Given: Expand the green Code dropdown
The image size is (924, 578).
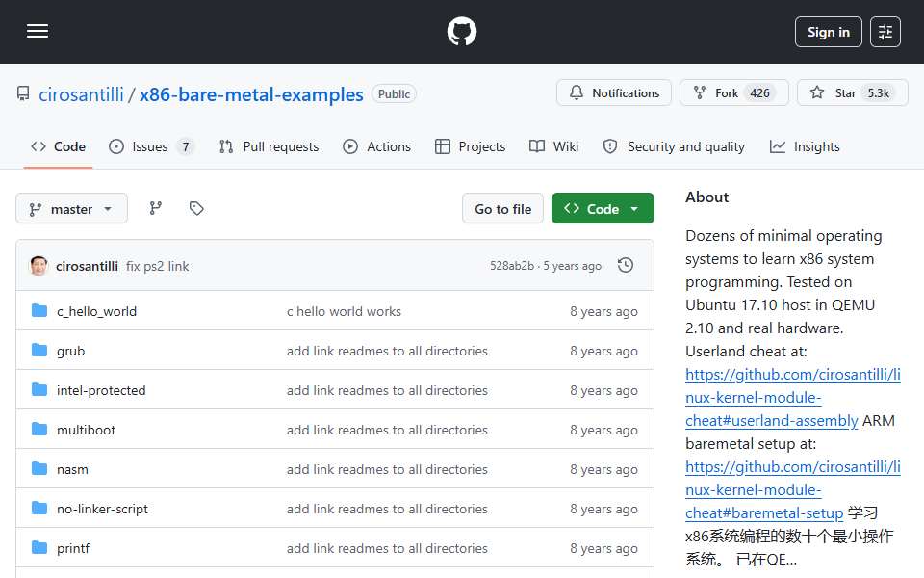Looking at the screenshot, I should pos(603,209).
